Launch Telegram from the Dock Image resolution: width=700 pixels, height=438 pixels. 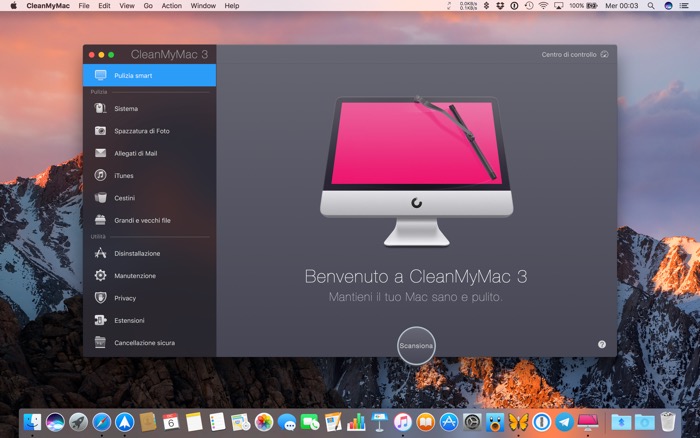564,422
